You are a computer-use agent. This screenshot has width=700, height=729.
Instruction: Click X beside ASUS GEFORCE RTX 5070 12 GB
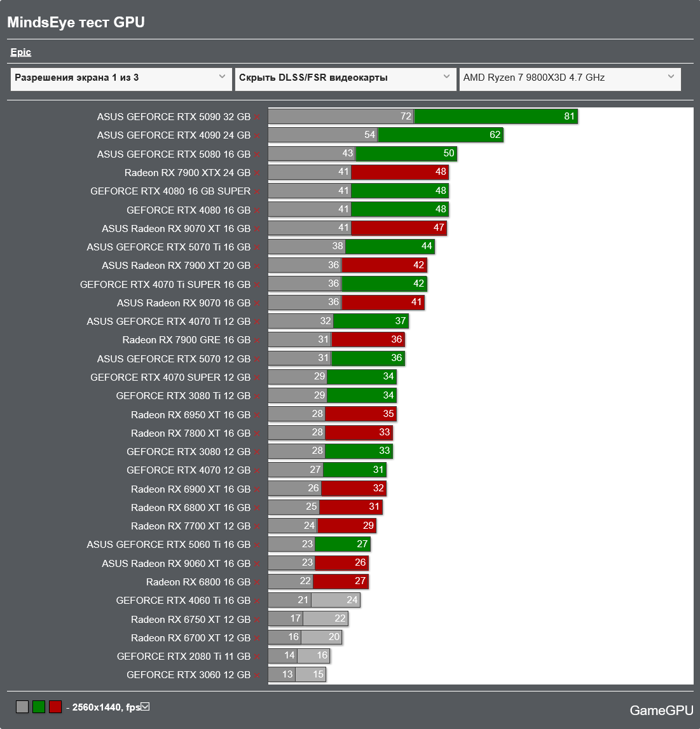pyautogui.click(x=257, y=359)
